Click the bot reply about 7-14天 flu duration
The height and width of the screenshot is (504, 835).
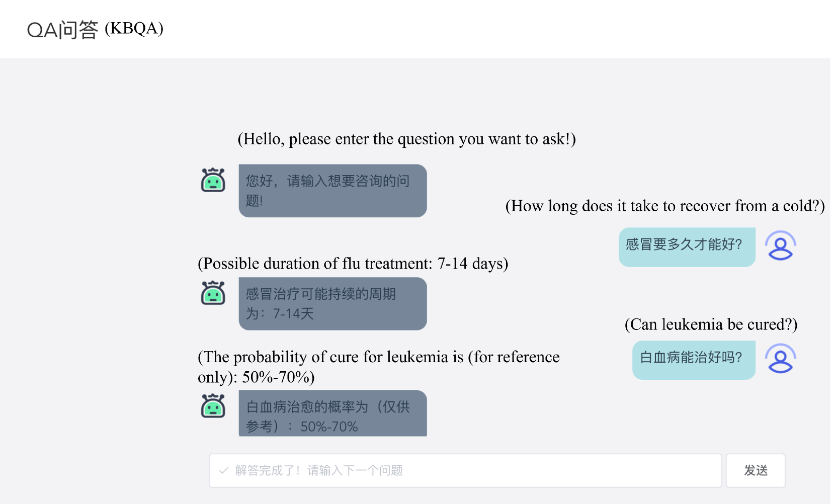(x=332, y=304)
